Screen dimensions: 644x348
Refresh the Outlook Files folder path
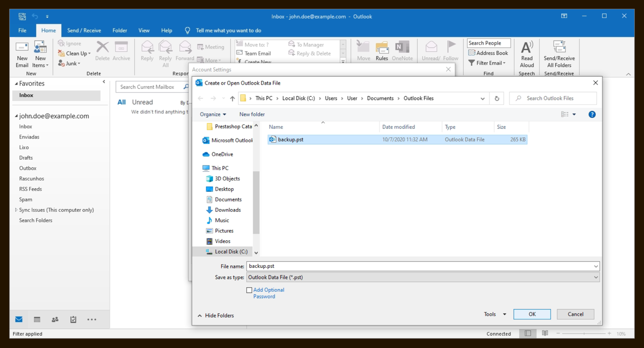click(497, 99)
